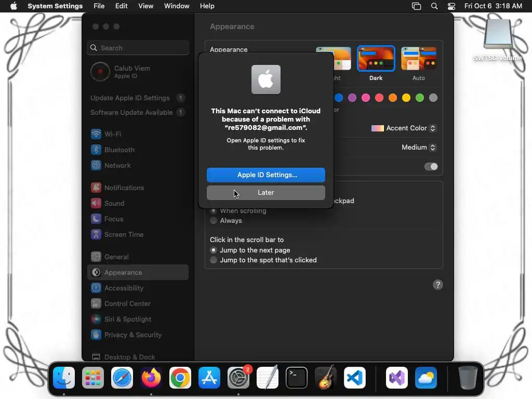Open App Store from the Dock
This screenshot has width=532, height=399.
coord(209,378)
